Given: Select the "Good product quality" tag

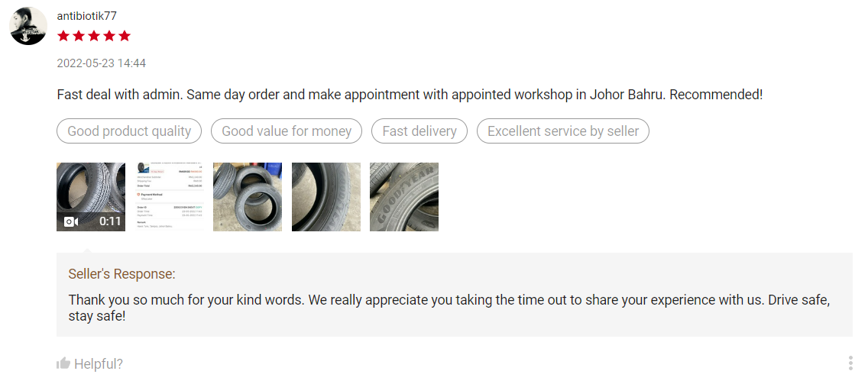Looking at the screenshot, I should pos(129,131).
